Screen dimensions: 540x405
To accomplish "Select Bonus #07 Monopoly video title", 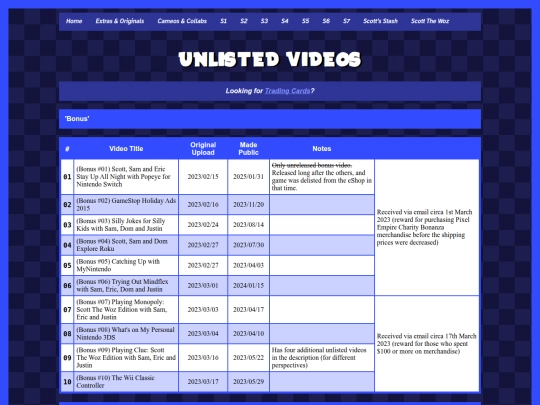I will (x=122, y=309).
